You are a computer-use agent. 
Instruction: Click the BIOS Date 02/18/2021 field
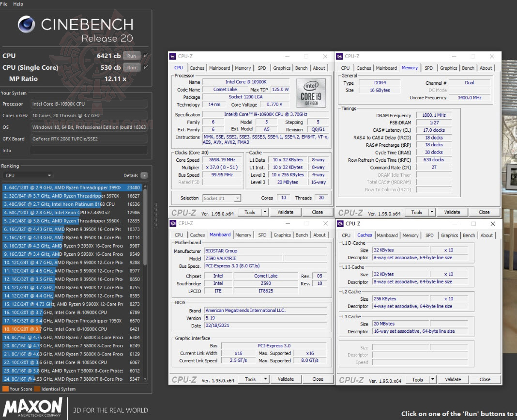point(265,326)
